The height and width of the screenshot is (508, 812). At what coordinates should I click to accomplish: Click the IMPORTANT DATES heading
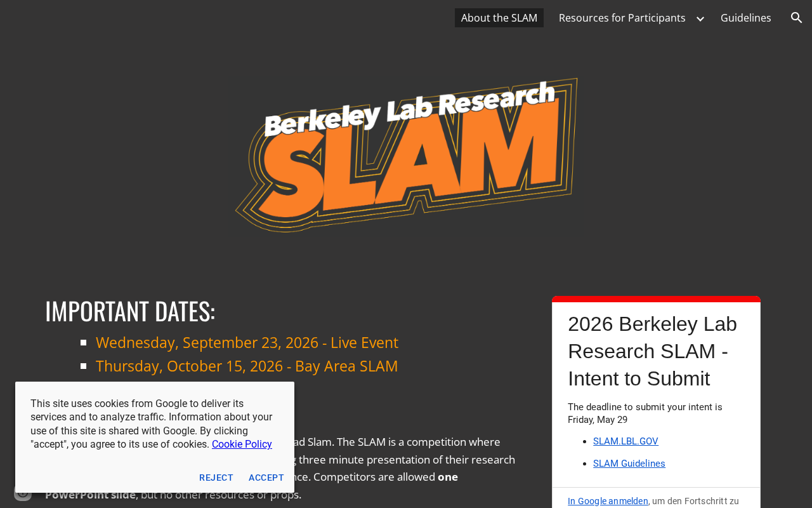click(x=130, y=311)
